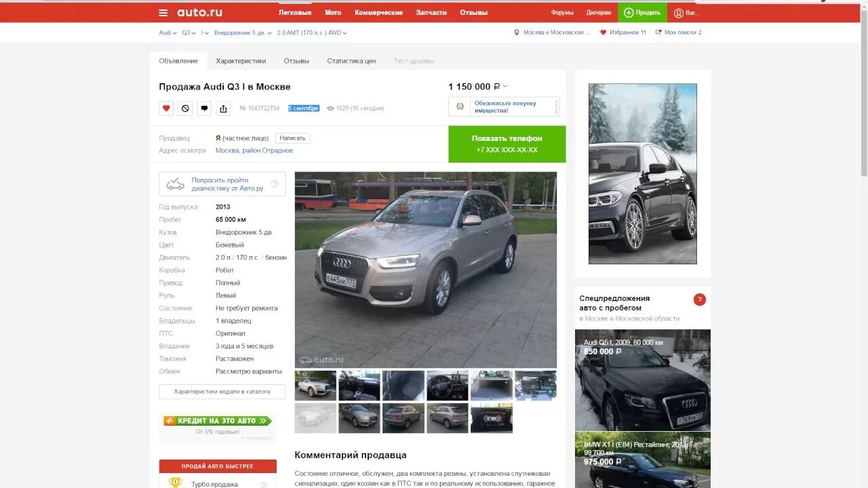The width and height of the screenshot is (868, 488).
Task: Click the Турбо продажа trophy icon
Action: (x=175, y=483)
